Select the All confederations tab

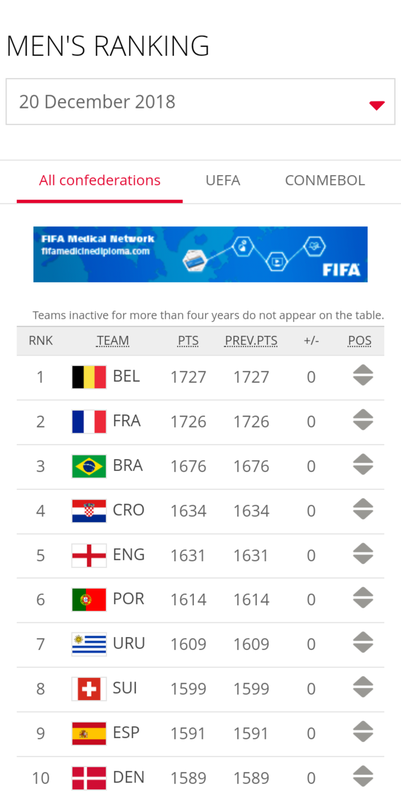pyautogui.click(x=99, y=181)
